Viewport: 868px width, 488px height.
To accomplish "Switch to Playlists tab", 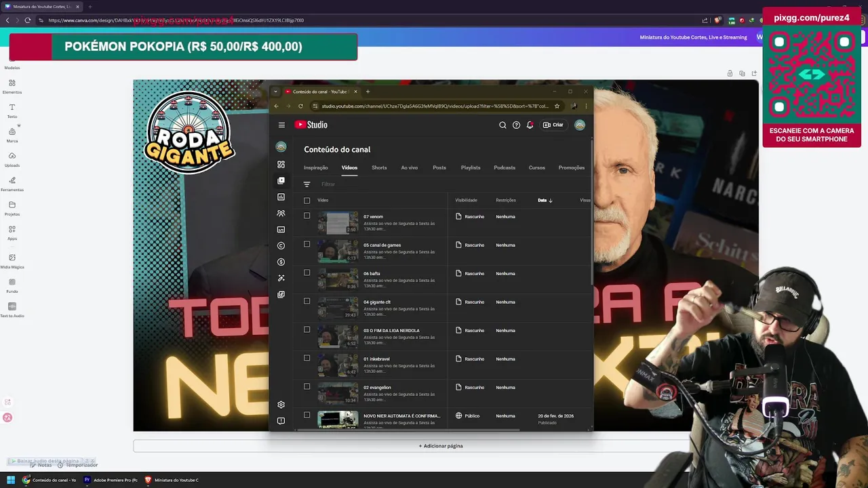I will click(471, 167).
